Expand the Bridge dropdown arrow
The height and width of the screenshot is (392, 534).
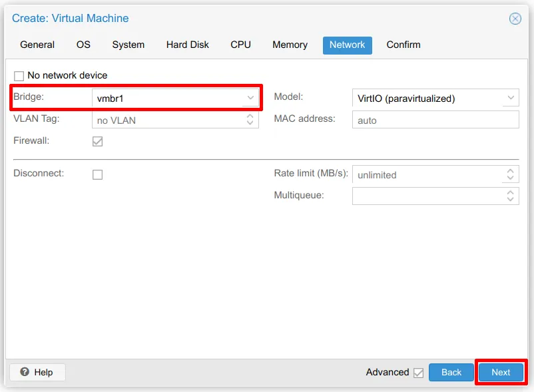click(x=250, y=98)
